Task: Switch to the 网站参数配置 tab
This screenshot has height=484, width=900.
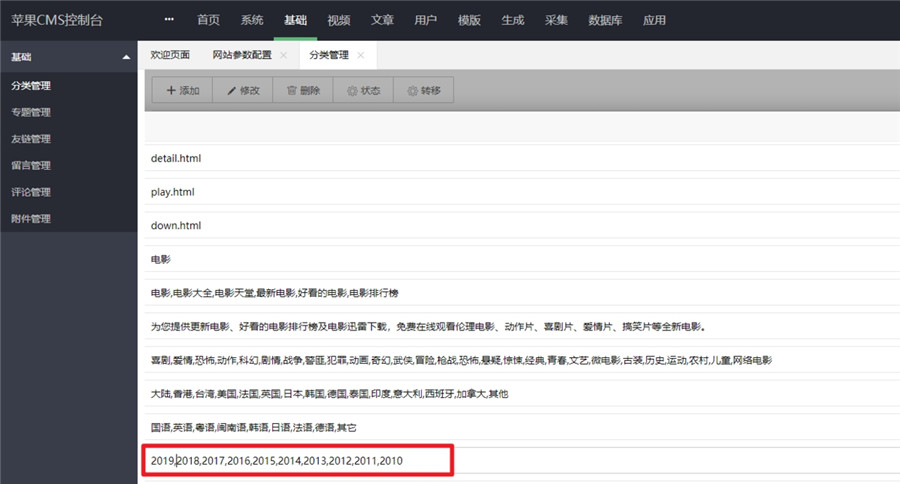Action: (241, 55)
